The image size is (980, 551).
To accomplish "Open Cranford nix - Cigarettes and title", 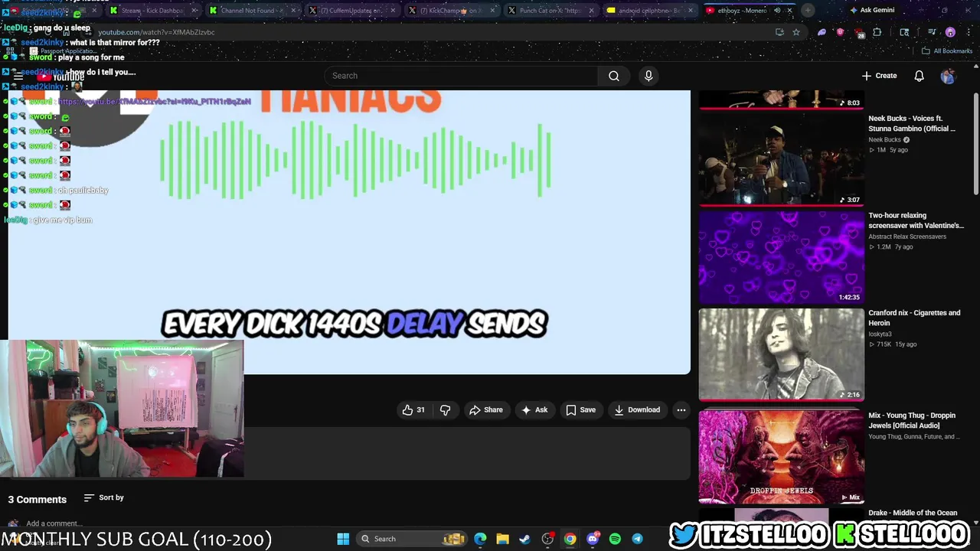I will click(x=914, y=318).
